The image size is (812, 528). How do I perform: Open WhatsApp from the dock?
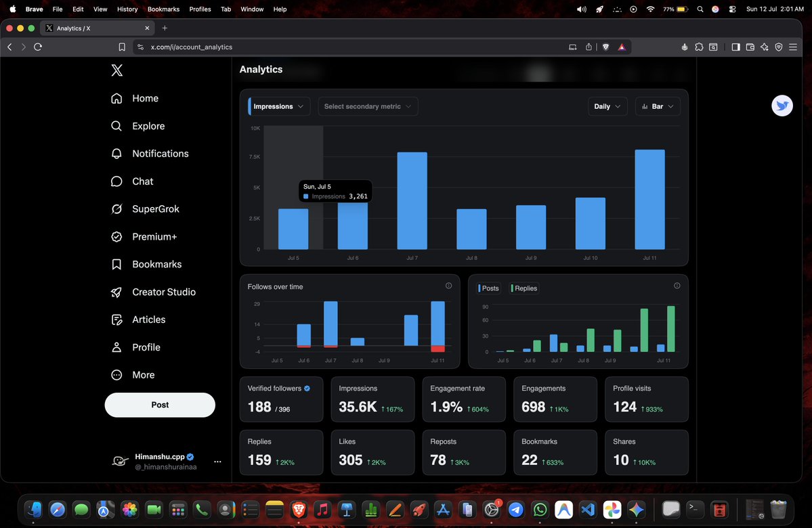(540, 510)
